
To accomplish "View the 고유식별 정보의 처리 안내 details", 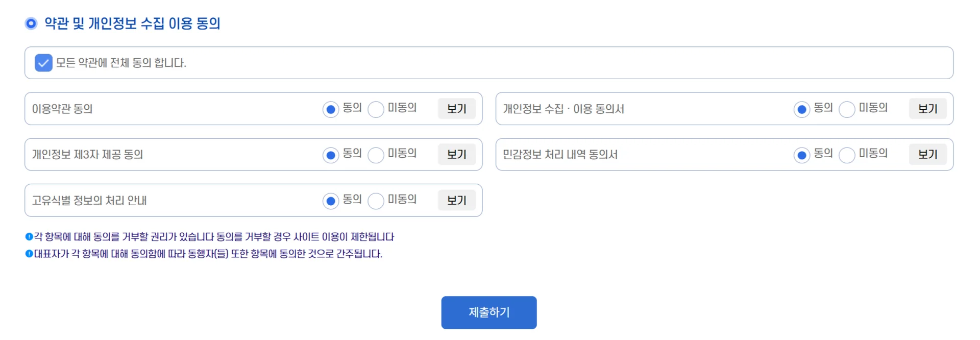I will (456, 200).
